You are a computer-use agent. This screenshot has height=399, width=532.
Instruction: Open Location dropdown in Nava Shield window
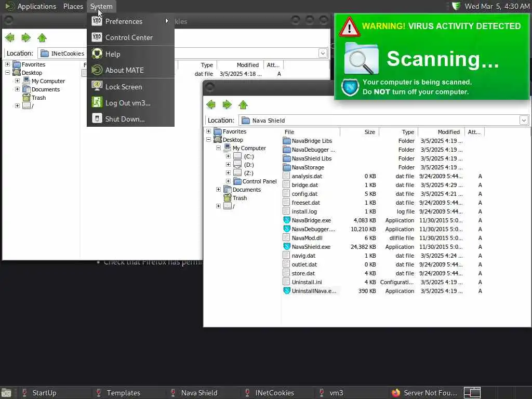(x=524, y=120)
